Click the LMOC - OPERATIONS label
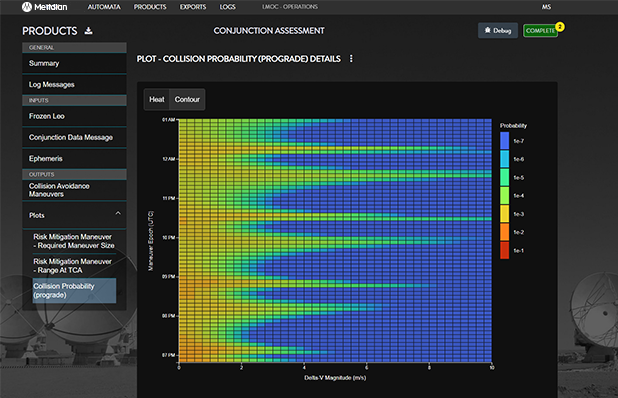The height and width of the screenshot is (398, 618). click(290, 7)
